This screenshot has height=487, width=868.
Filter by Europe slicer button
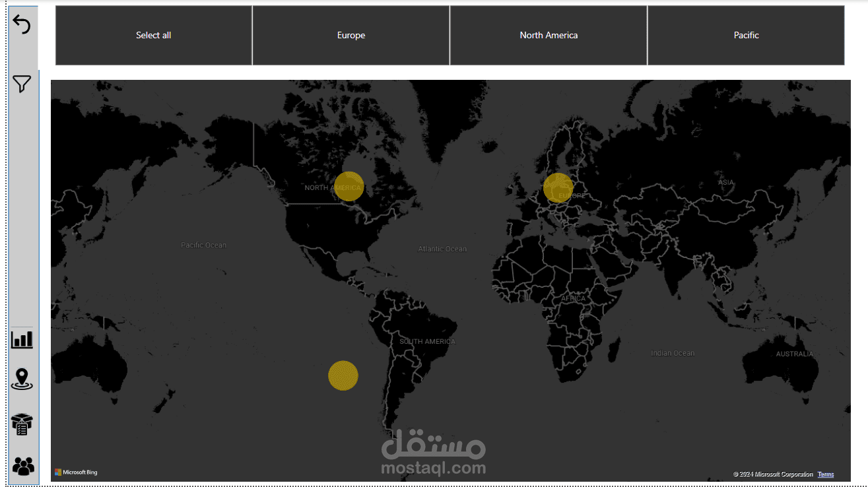tap(351, 36)
